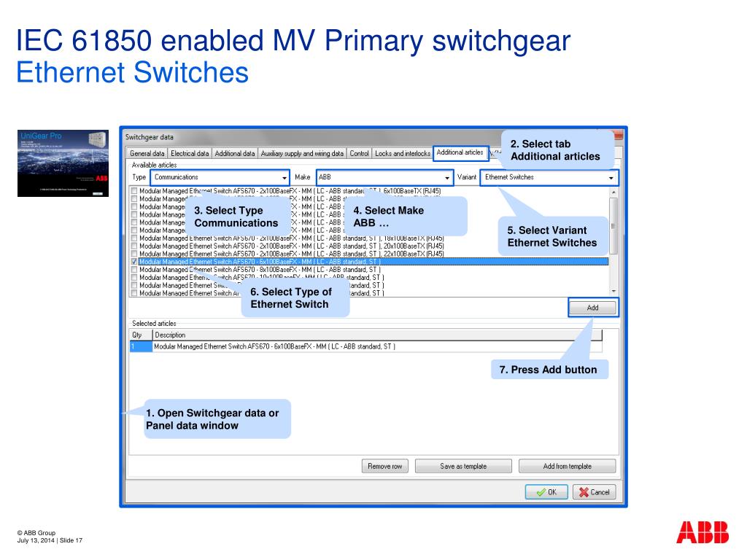Click Save as template
The image size is (747, 560).
click(x=463, y=466)
